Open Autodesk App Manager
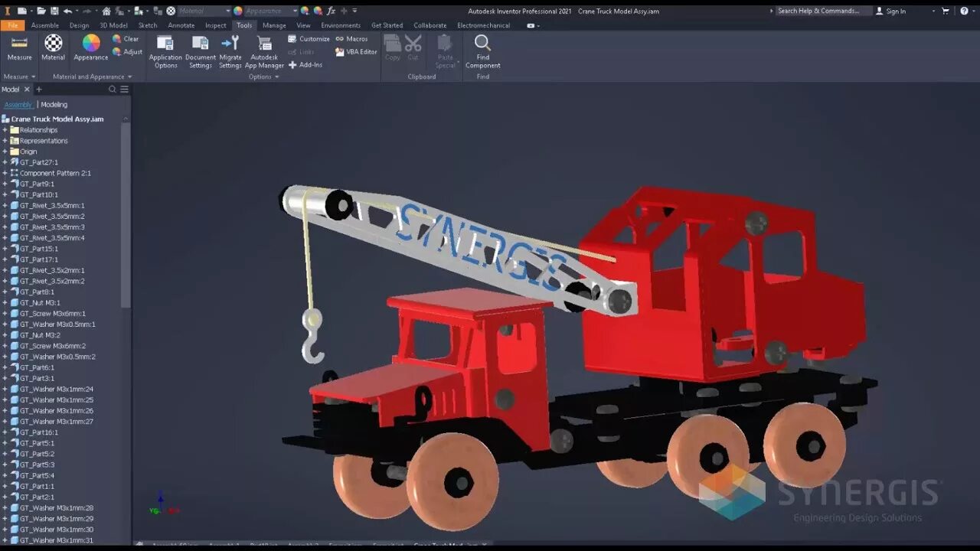 pyautogui.click(x=264, y=52)
